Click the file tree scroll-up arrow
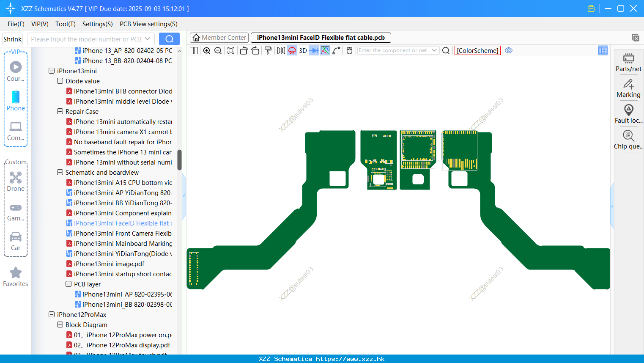Viewport: 644px width, 363px height. 179,51
